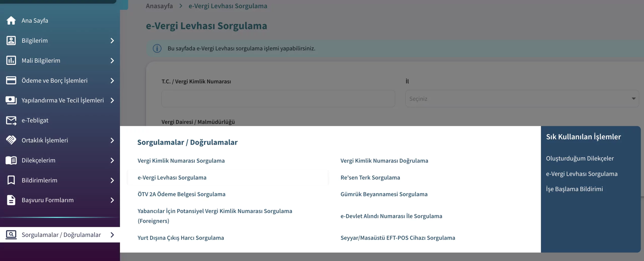Click the e-Tebligat envelope icon
Screen dimensions: 644x261
pos(11,120)
